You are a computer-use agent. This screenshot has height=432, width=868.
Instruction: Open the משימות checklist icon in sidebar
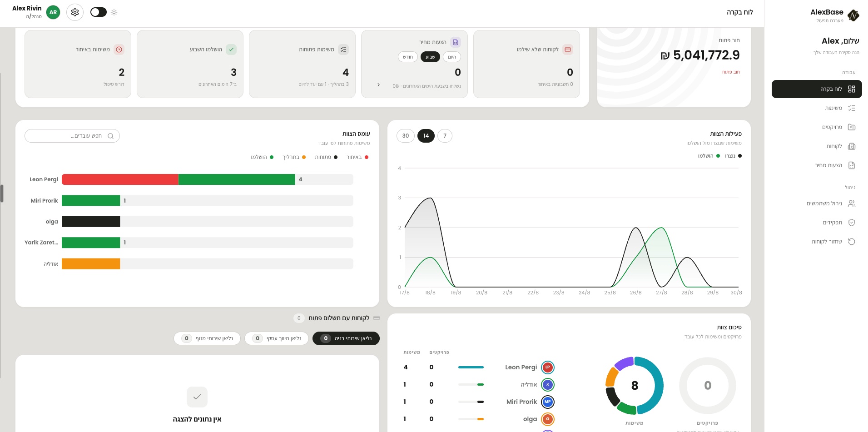point(852,108)
